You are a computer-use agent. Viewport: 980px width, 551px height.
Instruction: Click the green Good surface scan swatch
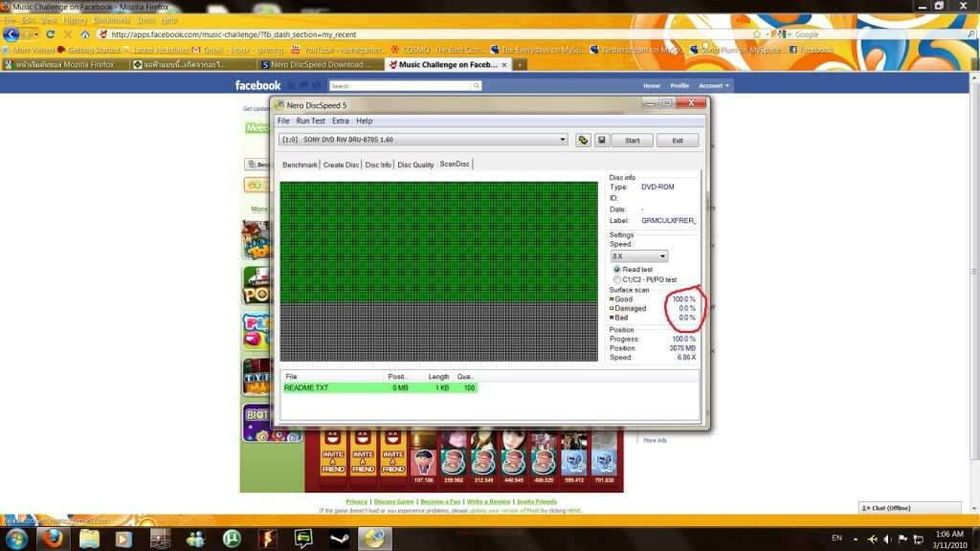coord(612,299)
